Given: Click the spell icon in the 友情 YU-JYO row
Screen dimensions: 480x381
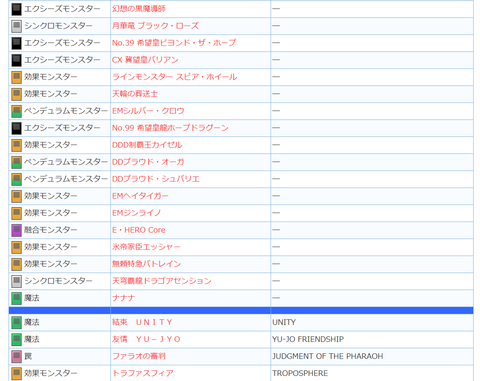Looking at the screenshot, I should pos(16,340).
